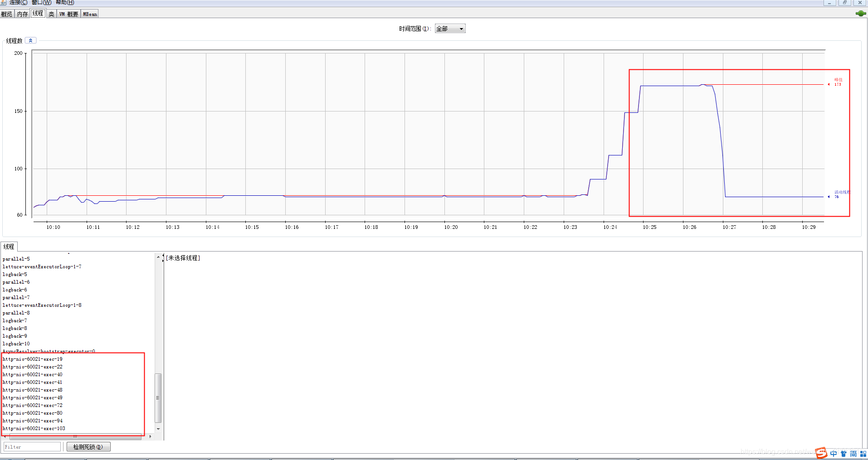Select thread logback-8
This screenshot has height=460, width=868.
click(x=15, y=329)
